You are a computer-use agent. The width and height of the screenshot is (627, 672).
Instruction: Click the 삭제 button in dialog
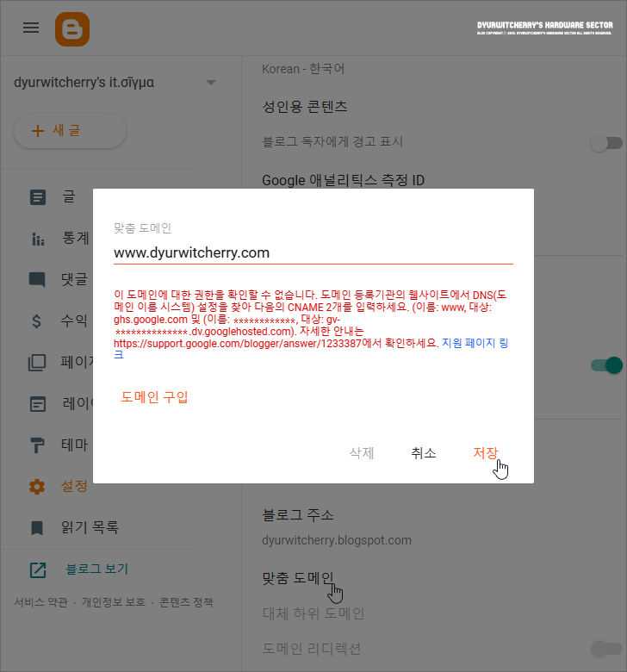tap(362, 453)
